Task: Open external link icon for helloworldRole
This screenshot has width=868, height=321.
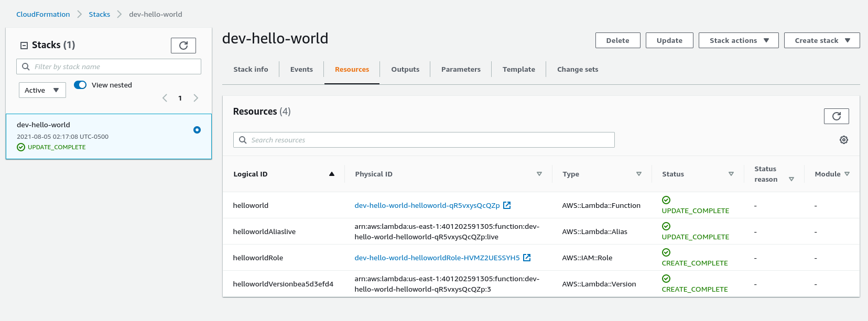Action: click(527, 258)
